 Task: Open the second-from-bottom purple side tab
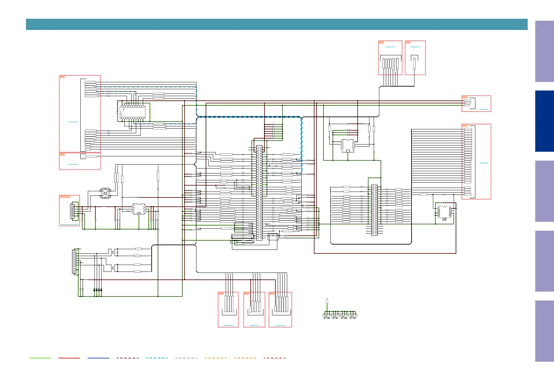pyautogui.click(x=544, y=261)
